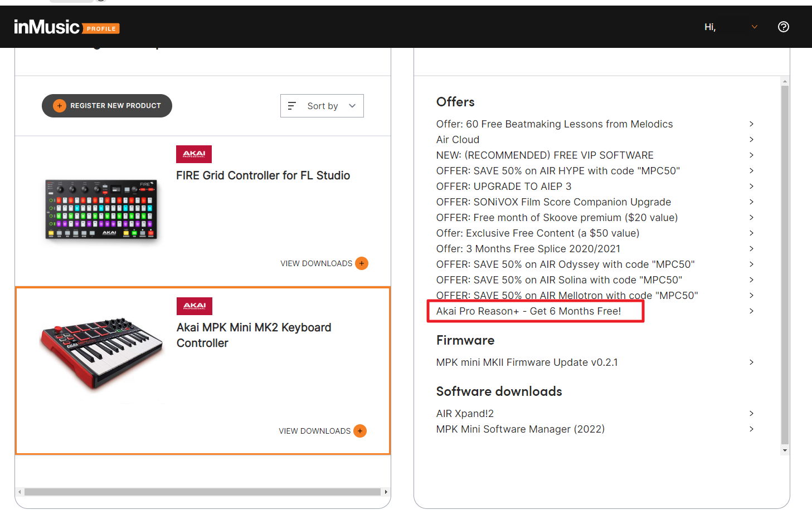
Task: Click the sort lines icon in Sort by
Action: pyautogui.click(x=291, y=106)
